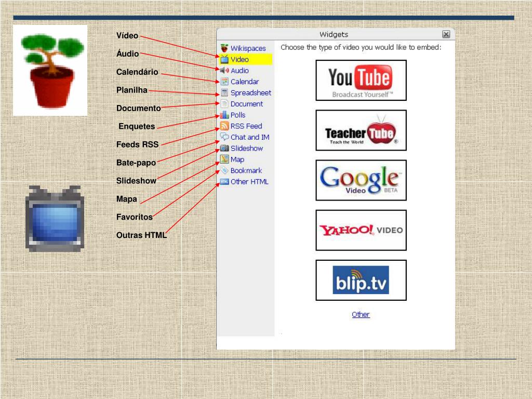Click the 'Slideshow' label on the left
Image resolution: width=532 pixels, height=399 pixels.
tap(137, 181)
